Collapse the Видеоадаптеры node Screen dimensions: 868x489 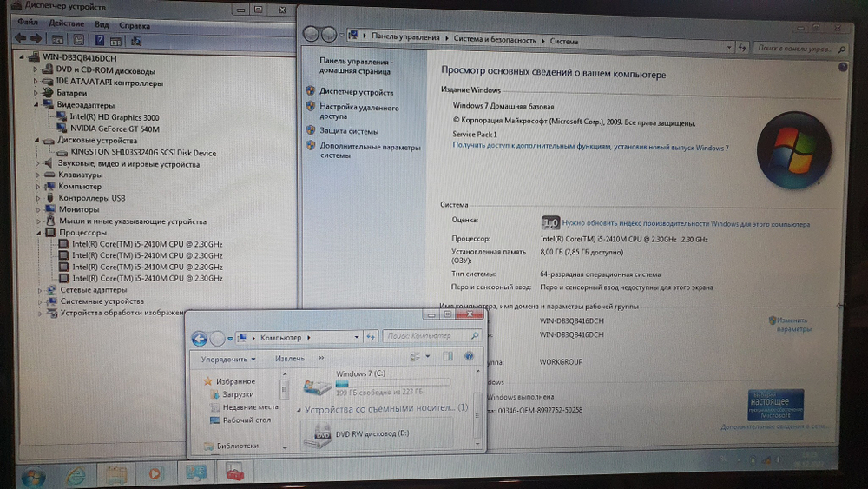(36, 105)
